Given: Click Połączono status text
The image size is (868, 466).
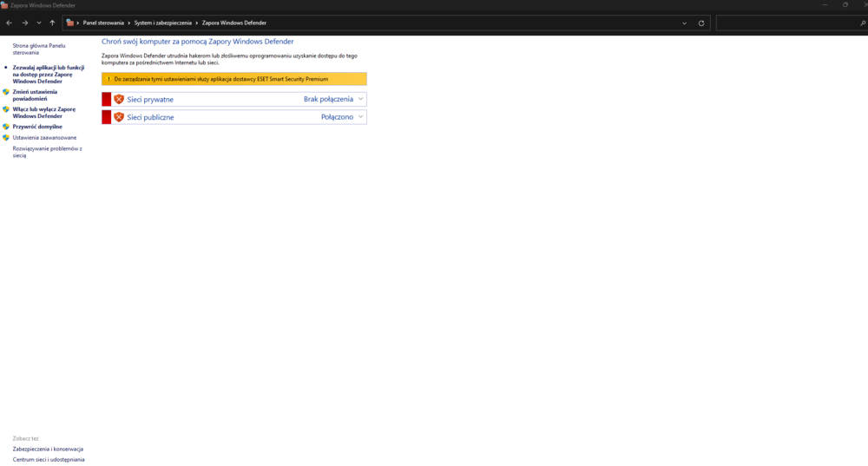Looking at the screenshot, I should pyautogui.click(x=337, y=117).
